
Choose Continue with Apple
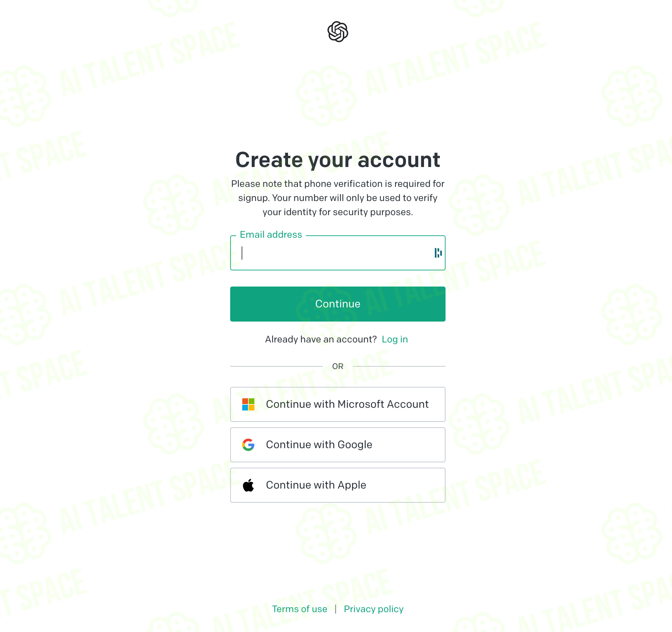tap(338, 485)
